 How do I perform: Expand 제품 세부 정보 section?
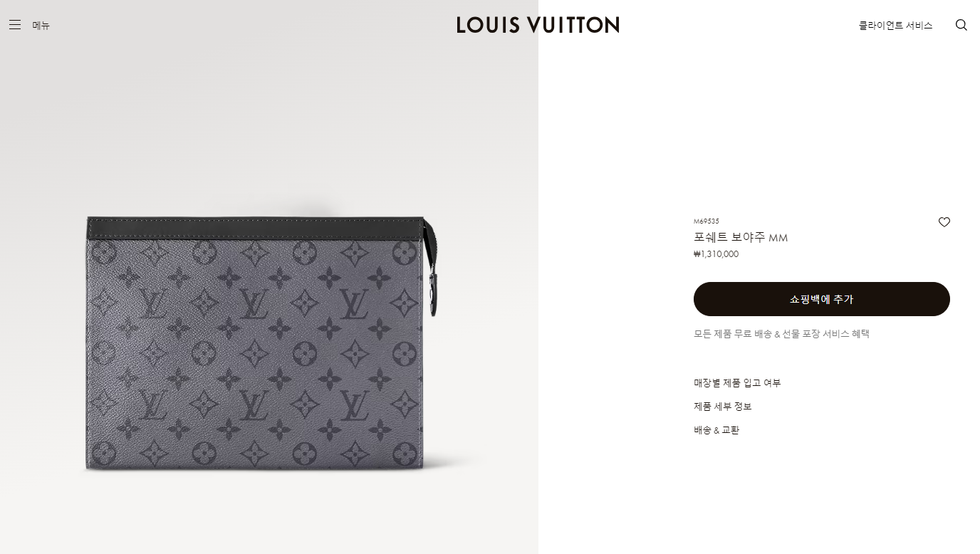pyautogui.click(x=723, y=406)
